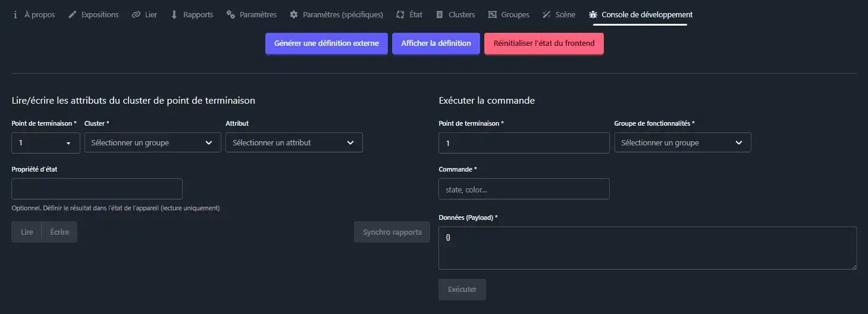Screen dimensions: 868x314
Task: Click the pencil icon for Expositions
Action: point(73,15)
